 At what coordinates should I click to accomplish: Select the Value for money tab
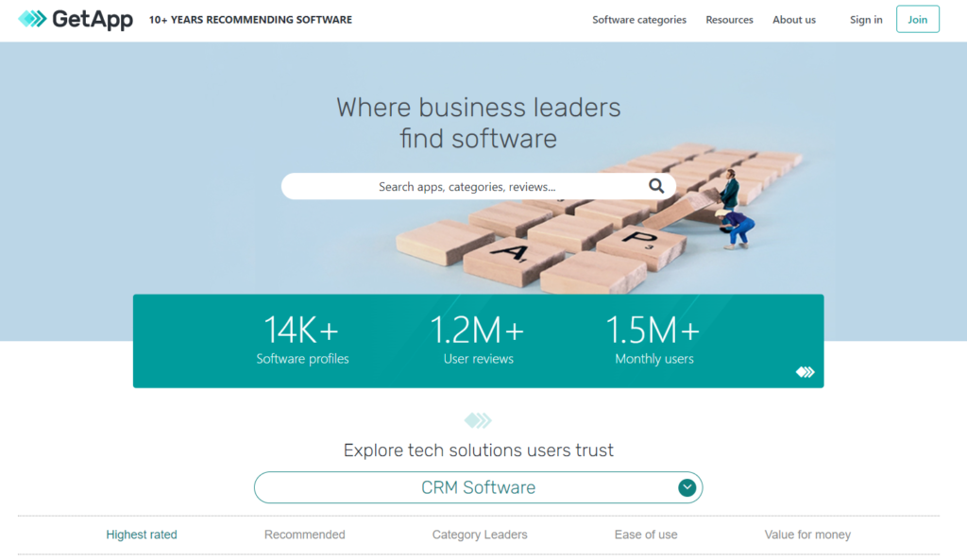coord(807,535)
